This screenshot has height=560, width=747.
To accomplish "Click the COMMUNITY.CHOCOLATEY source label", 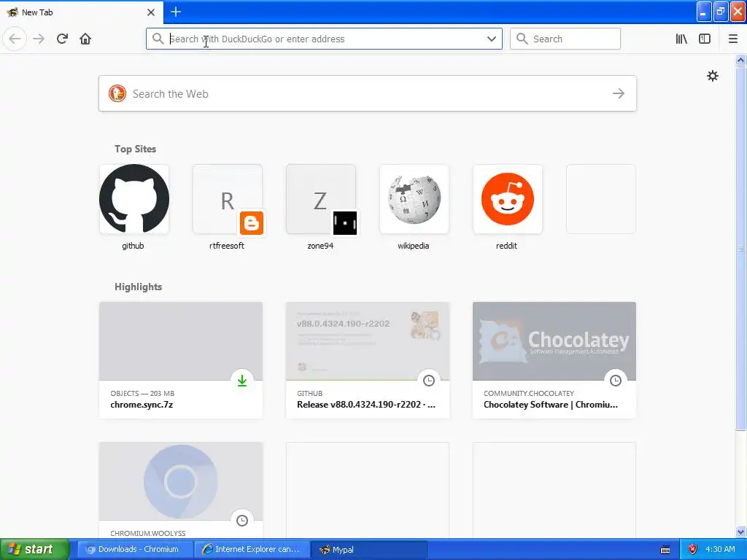I will [x=529, y=393].
